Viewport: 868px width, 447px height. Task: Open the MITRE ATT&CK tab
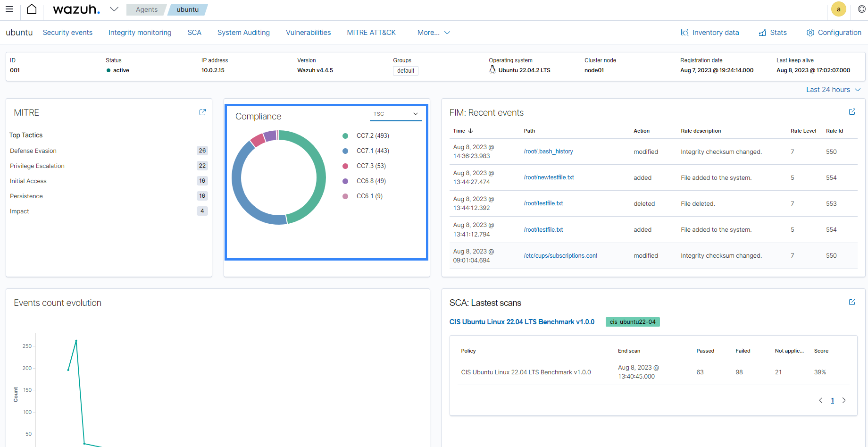(x=371, y=33)
